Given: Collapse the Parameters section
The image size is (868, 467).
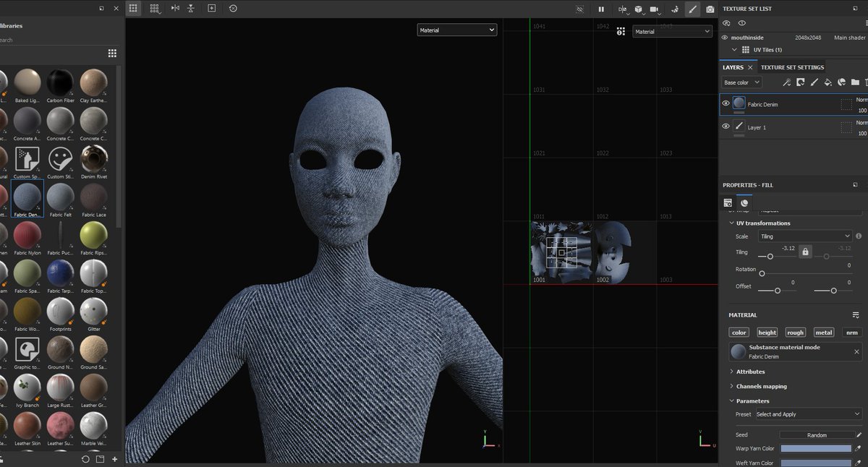Looking at the screenshot, I should (731, 400).
